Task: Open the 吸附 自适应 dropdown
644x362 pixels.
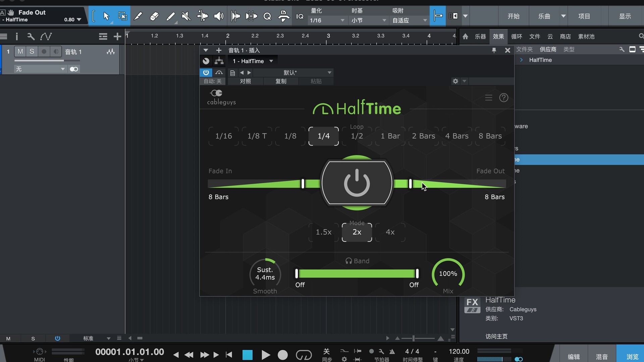Action: click(409, 20)
